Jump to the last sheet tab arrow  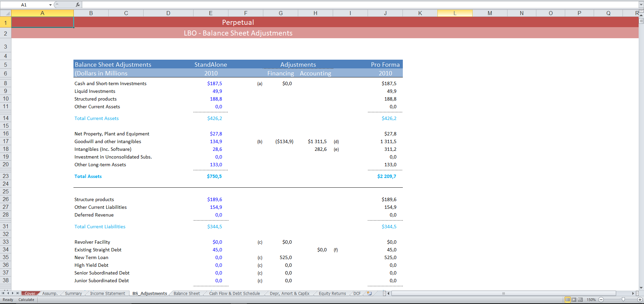click(18, 293)
